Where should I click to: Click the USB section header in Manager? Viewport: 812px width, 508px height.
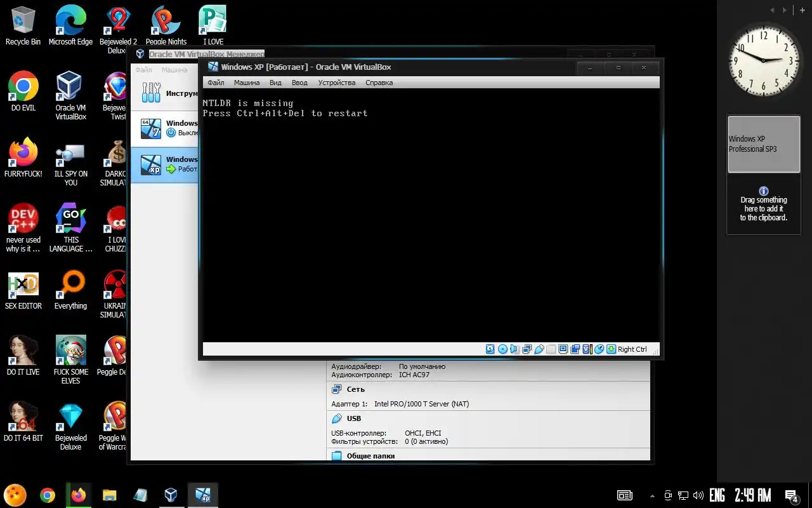click(354, 418)
